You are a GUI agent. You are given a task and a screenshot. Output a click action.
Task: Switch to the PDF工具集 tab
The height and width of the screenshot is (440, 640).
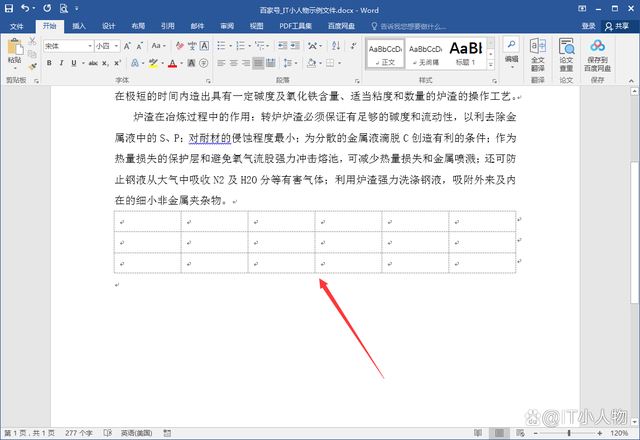tap(296, 26)
